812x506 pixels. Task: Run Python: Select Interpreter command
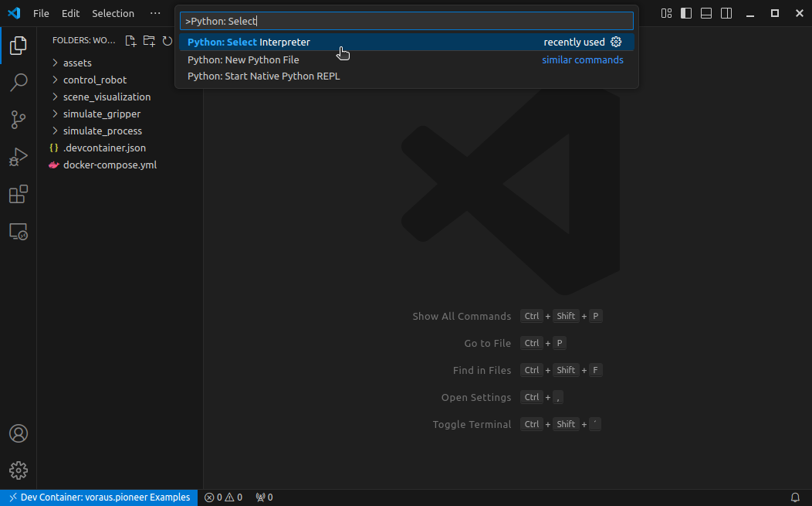(x=407, y=42)
